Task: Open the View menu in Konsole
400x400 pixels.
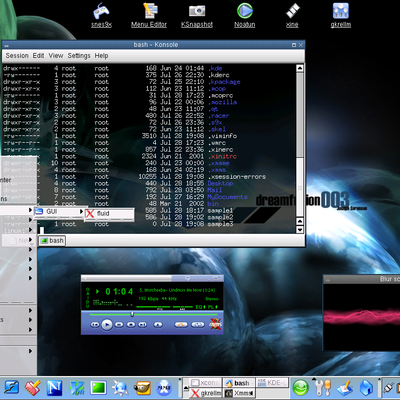Action: coord(56,56)
